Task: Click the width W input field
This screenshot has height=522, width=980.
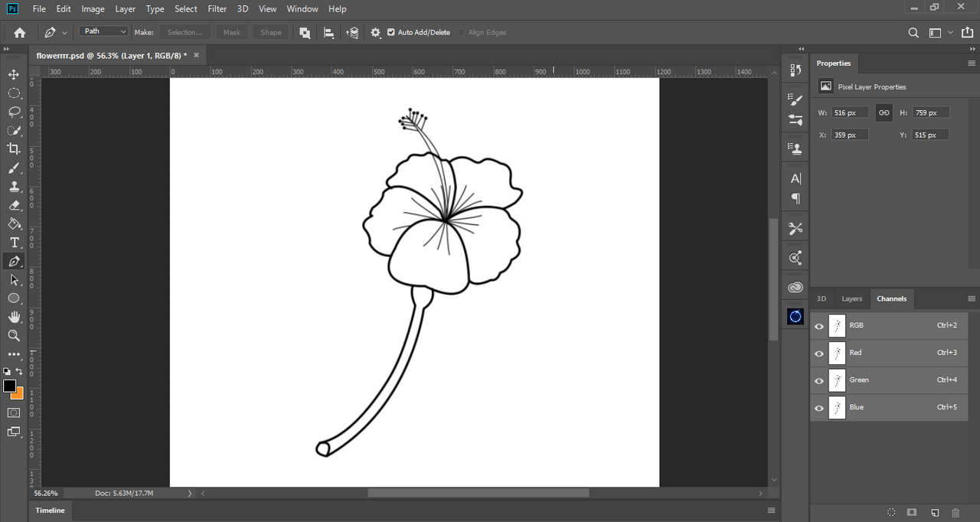Action: point(850,113)
